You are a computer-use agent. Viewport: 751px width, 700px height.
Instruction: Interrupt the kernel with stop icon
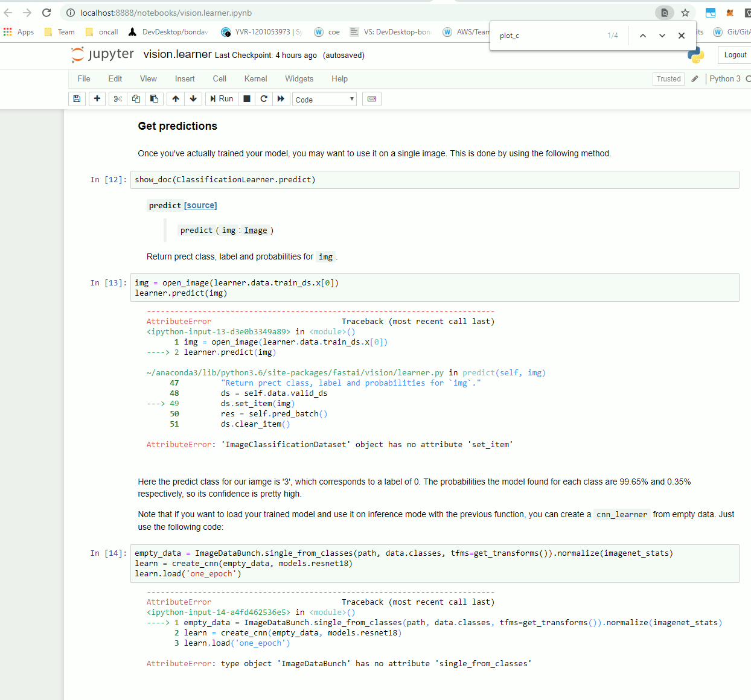tap(247, 99)
